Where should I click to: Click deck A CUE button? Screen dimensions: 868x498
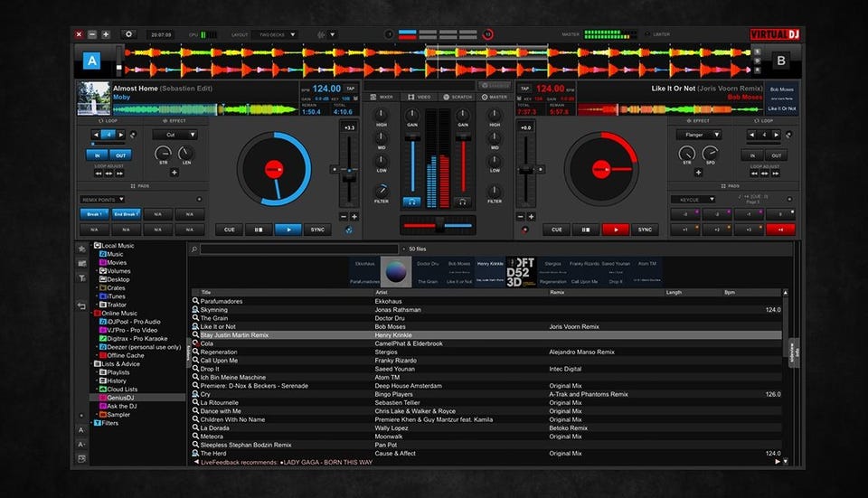pos(229,230)
